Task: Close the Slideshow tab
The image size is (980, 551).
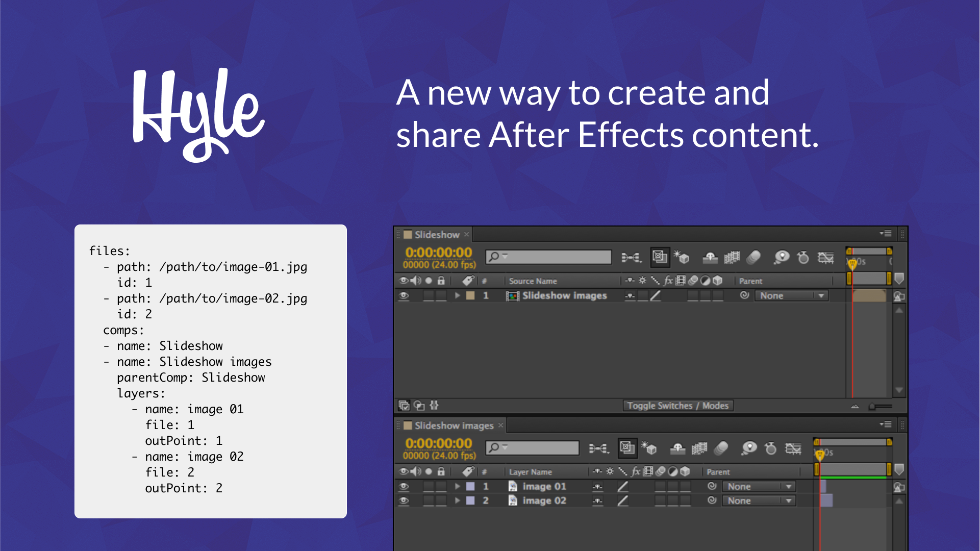Action: (466, 235)
